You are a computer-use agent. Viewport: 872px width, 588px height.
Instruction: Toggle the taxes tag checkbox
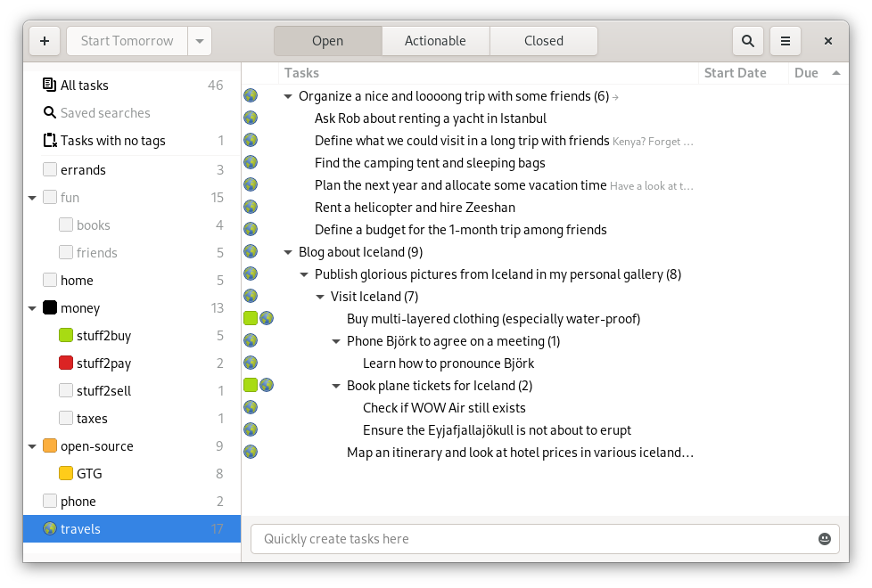click(x=66, y=418)
